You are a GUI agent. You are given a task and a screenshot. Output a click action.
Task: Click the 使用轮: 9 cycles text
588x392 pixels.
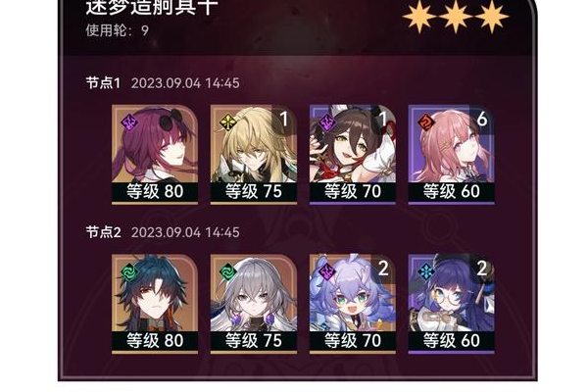(x=118, y=30)
